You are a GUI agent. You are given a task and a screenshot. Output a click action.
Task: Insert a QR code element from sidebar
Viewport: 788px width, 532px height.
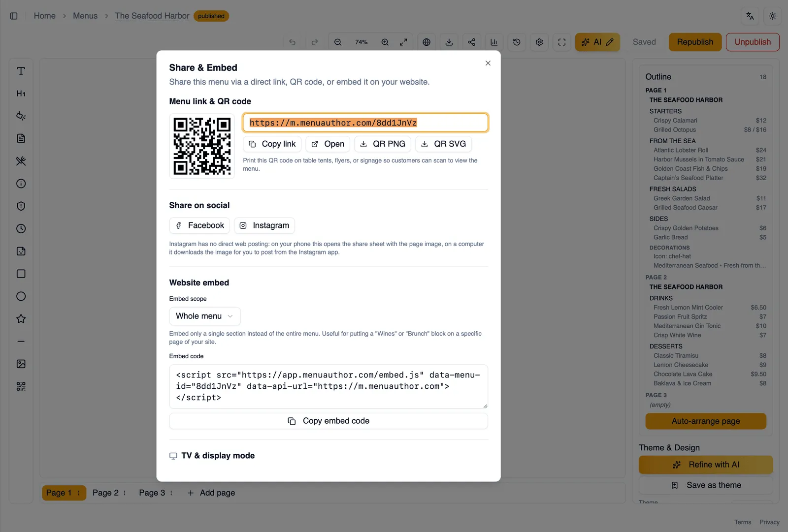[x=21, y=386]
